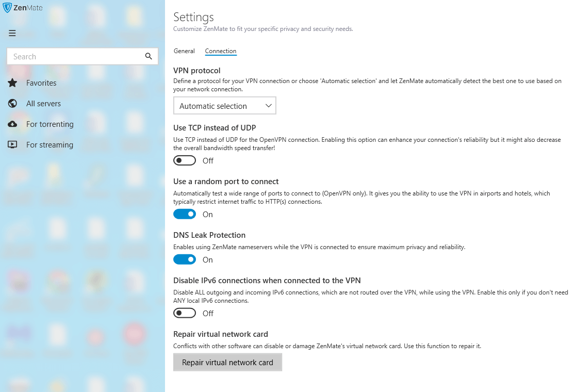Open Favorites server list

click(x=41, y=83)
